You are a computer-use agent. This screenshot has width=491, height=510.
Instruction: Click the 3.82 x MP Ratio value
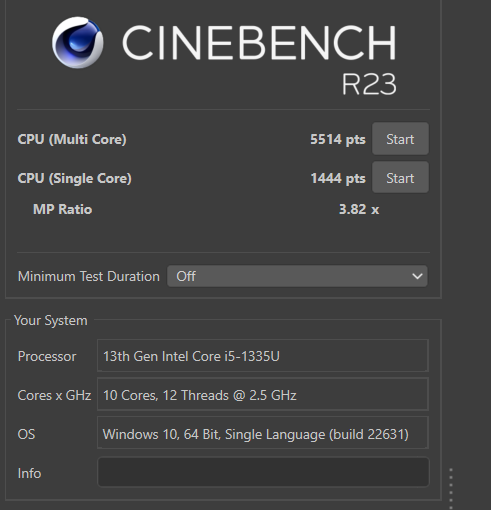click(359, 209)
